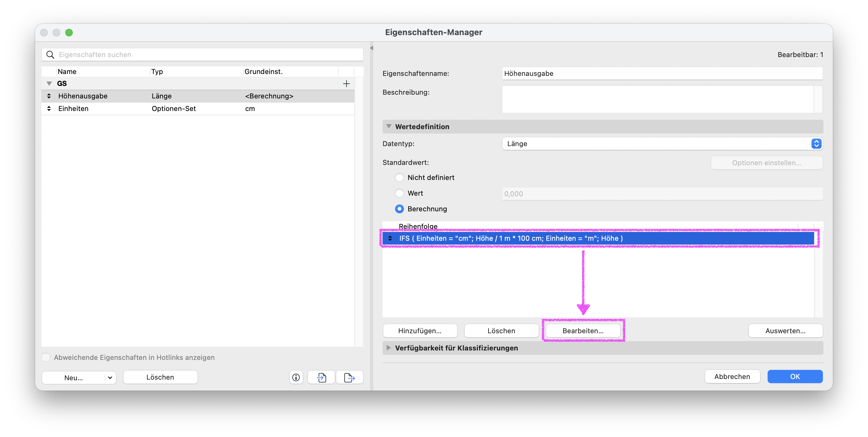Click Auswerten... button
This screenshot has width=868, height=437.
[786, 331]
